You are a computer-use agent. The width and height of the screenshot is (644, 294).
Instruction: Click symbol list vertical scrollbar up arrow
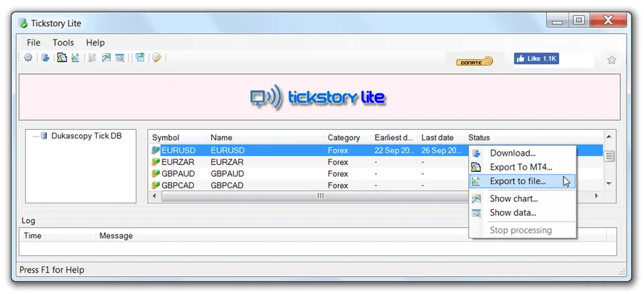610,137
